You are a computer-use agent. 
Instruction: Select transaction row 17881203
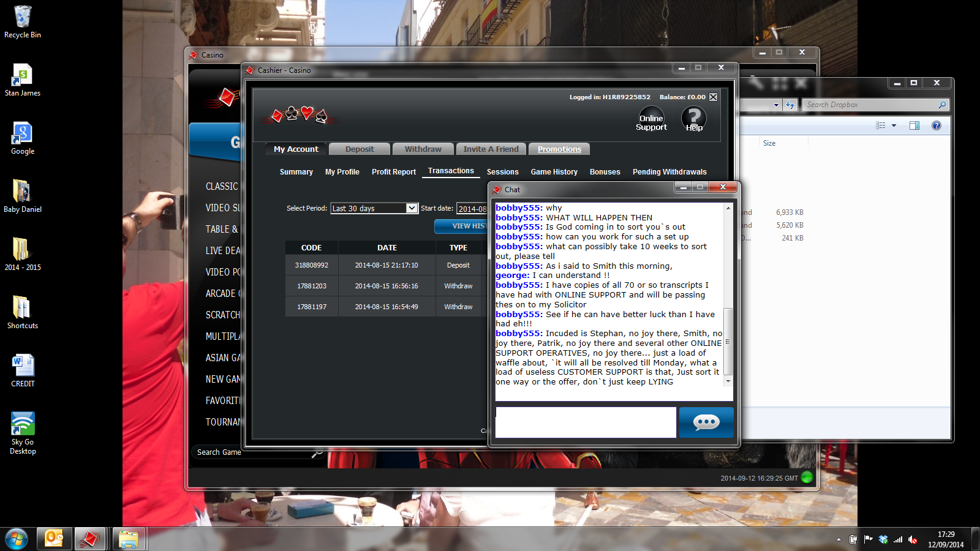386,286
